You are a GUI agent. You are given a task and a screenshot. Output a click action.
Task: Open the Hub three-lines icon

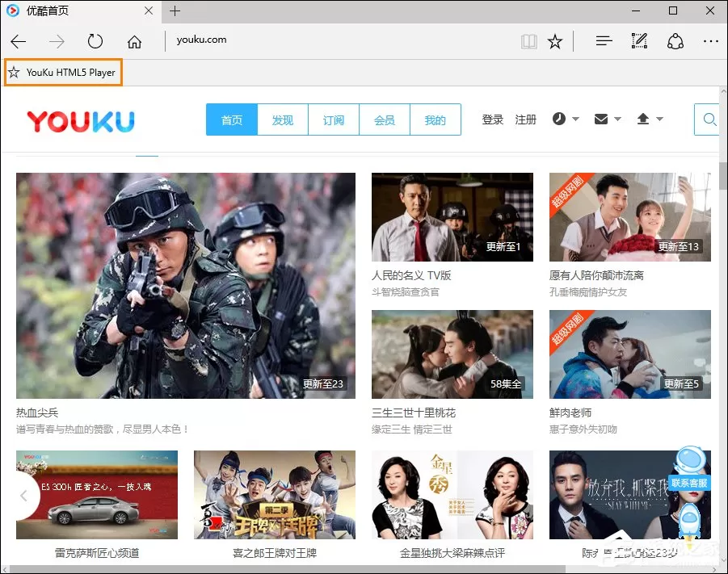coord(604,41)
